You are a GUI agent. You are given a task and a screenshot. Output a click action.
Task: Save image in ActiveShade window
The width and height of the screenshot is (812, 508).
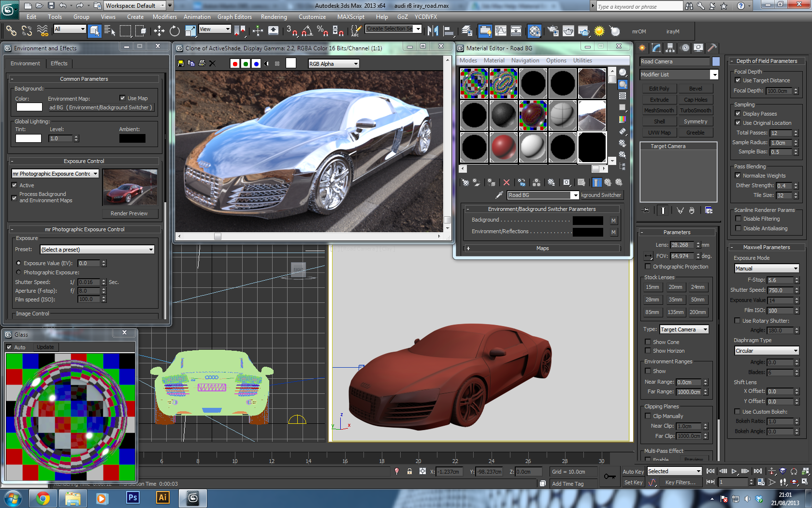pos(181,63)
